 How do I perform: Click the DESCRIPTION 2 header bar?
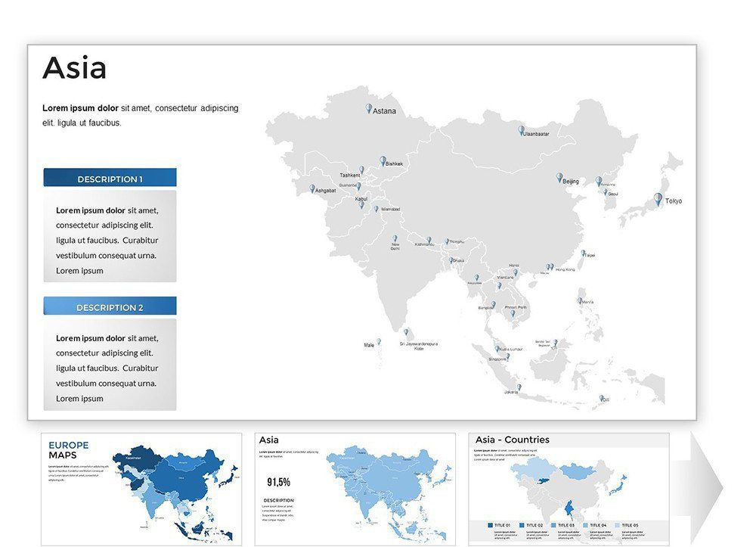click(110, 306)
